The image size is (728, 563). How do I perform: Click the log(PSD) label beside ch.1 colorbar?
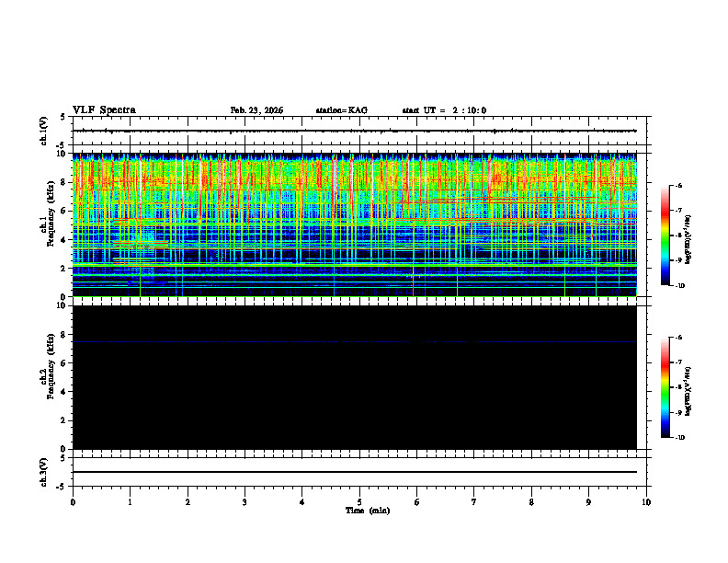click(x=688, y=239)
